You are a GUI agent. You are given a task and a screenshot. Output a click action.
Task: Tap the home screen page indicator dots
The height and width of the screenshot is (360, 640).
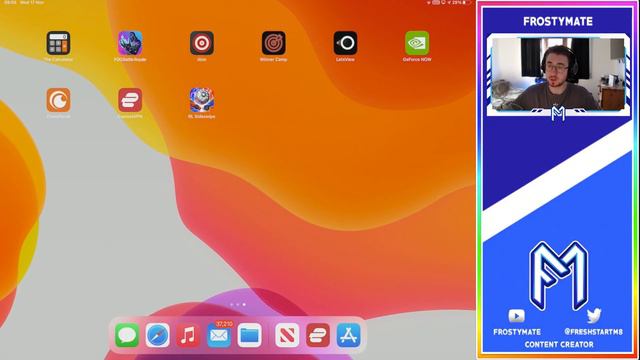click(238, 304)
